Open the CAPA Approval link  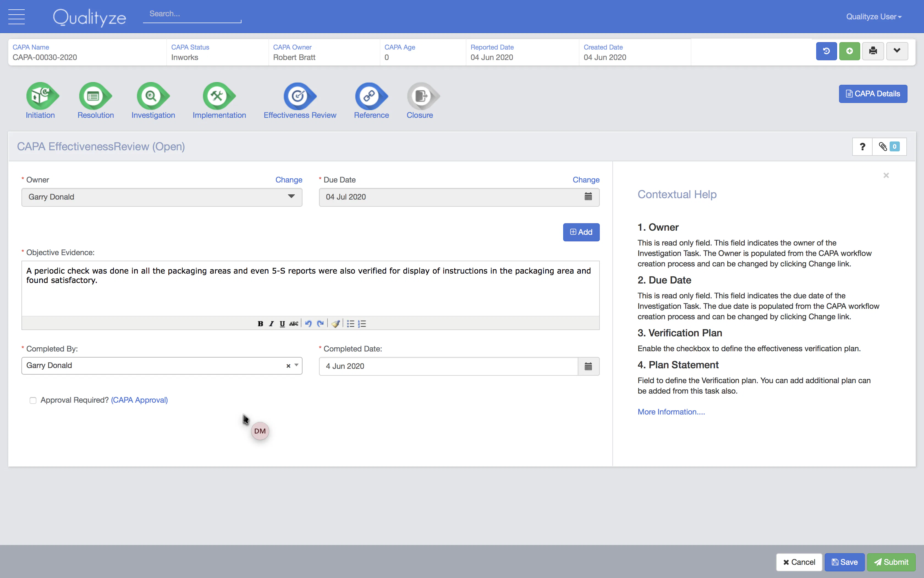pos(139,400)
